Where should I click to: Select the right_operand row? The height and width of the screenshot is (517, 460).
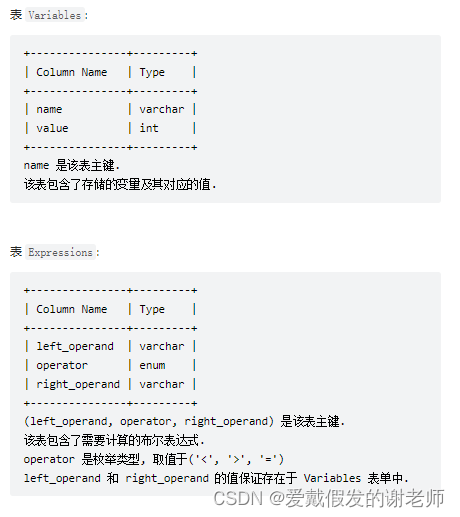tap(110, 384)
